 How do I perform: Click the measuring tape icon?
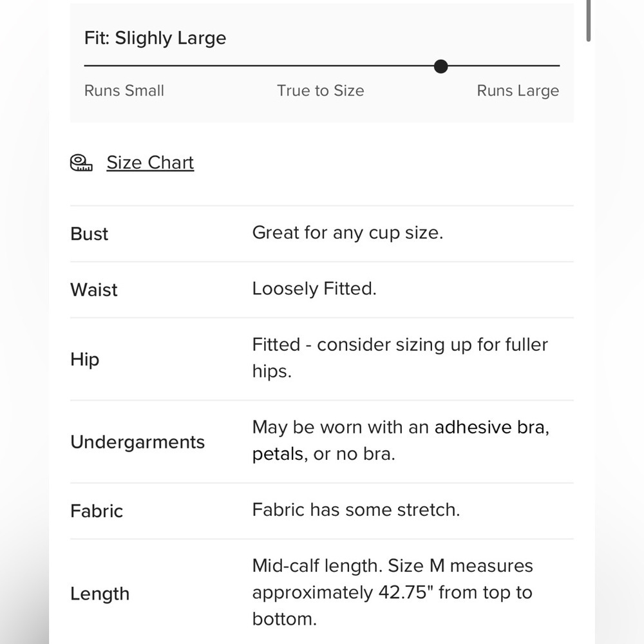coord(81,163)
